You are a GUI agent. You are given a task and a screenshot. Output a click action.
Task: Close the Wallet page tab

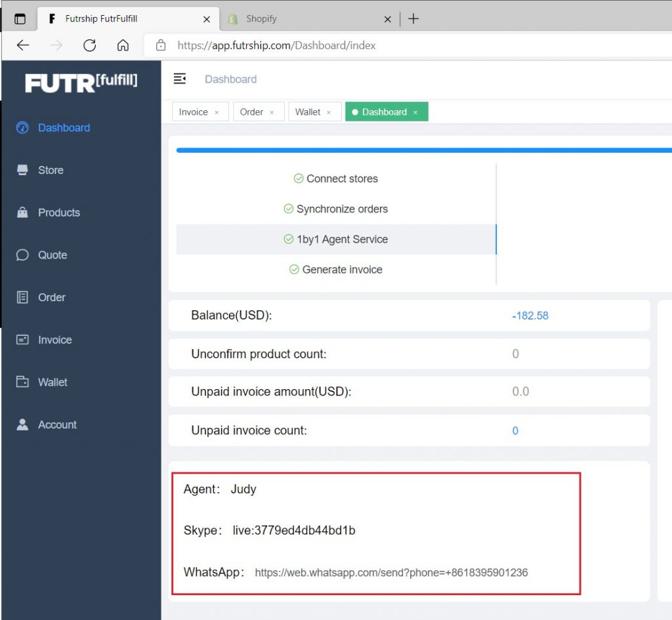pyautogui.click(x=329, y=113)
